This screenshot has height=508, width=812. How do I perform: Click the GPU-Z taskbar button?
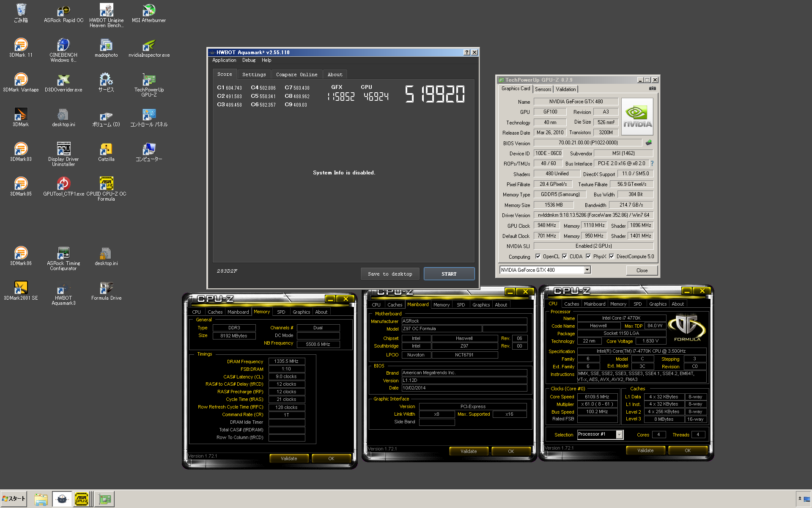pos(104,499)
